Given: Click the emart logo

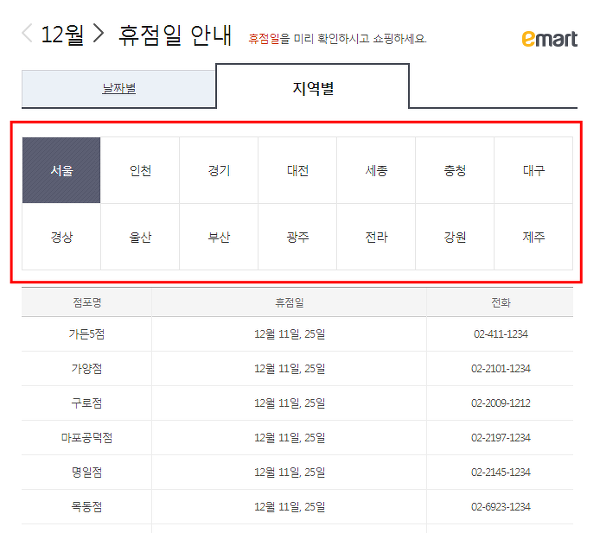Looking at the screenshot, I should click(549, 39).
